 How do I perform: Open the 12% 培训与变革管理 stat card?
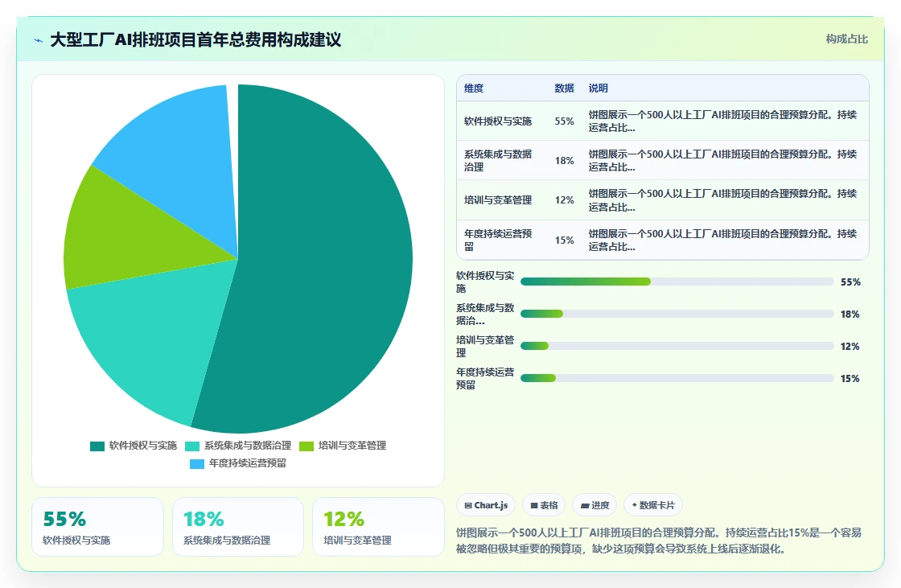pyautogui.click(x=378, y=527)
